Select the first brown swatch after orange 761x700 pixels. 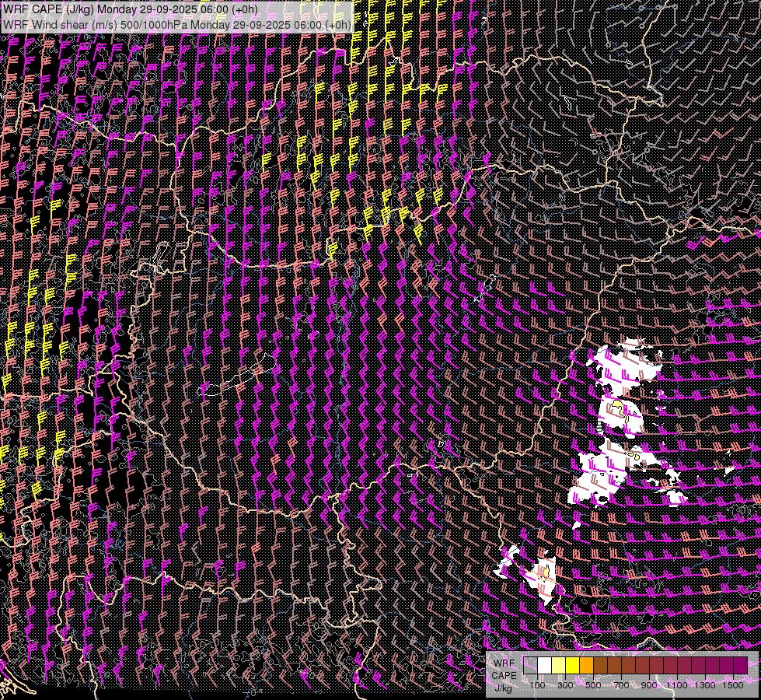click(600, 666)
